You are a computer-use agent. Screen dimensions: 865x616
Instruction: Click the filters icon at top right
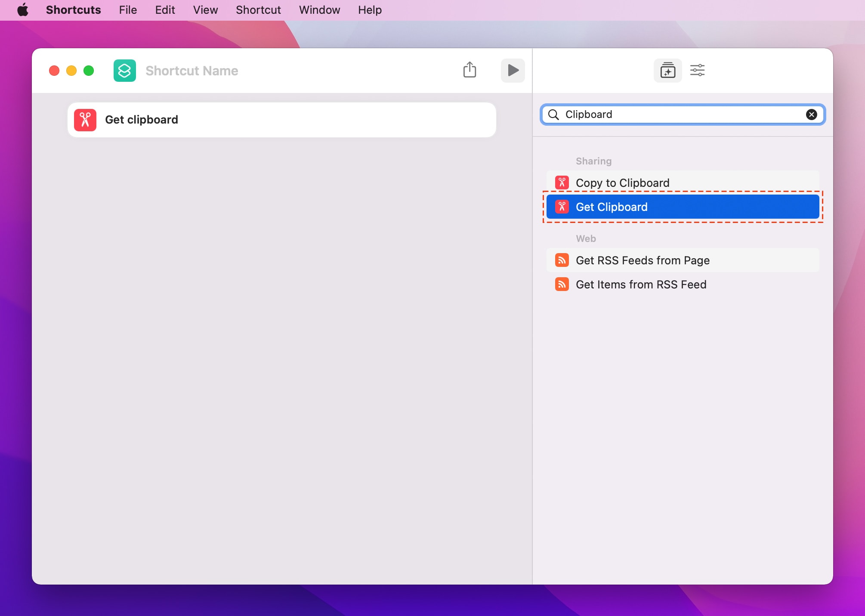coord(698,70)
